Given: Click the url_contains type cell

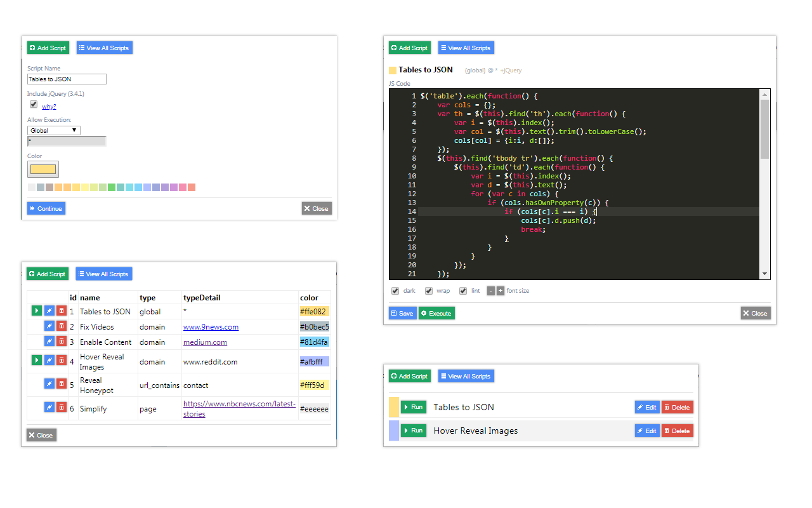Looking at the screenshot, I should 160,385.
